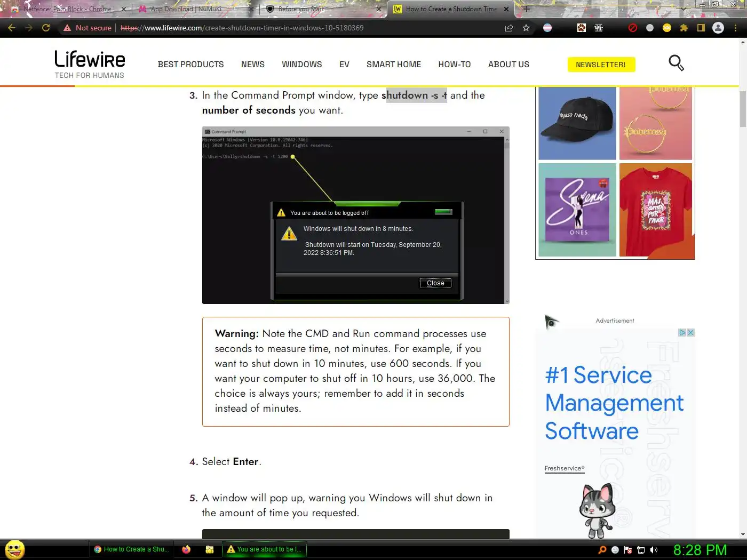
Task: Click #1 Service Management Software ad
Action: click(x=614, y=403)
